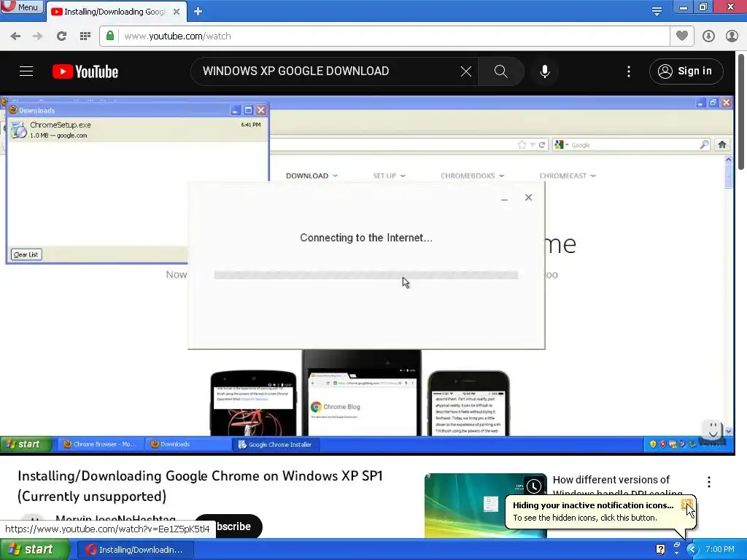Open Opera downloads arrow icon
The height and width of the screenshot is (560, 747).
[708, 36]
